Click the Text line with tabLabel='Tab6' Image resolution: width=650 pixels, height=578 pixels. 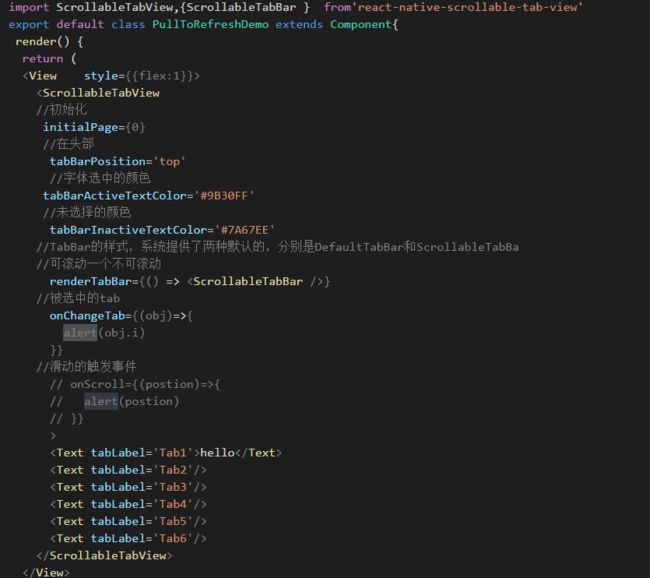point(129,539)
